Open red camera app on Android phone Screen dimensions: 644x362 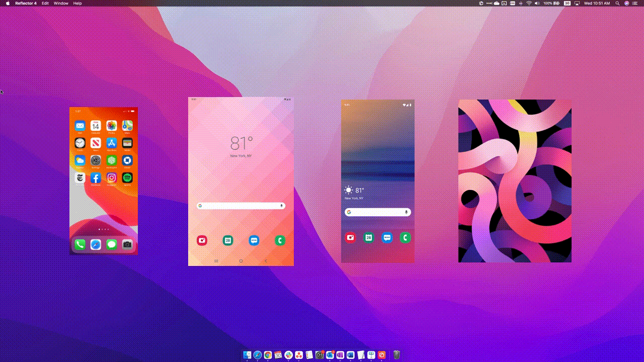click(x=351, y=237)
